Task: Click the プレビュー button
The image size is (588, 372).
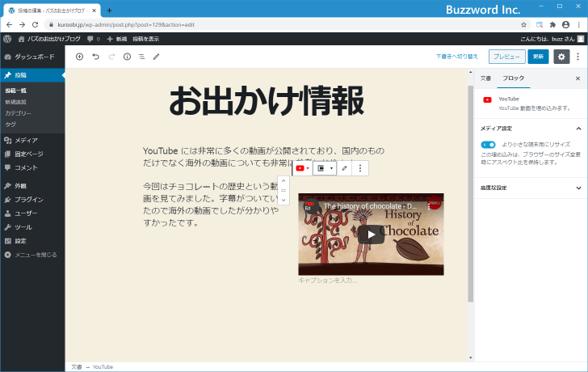Action: [x=506, y=57]
